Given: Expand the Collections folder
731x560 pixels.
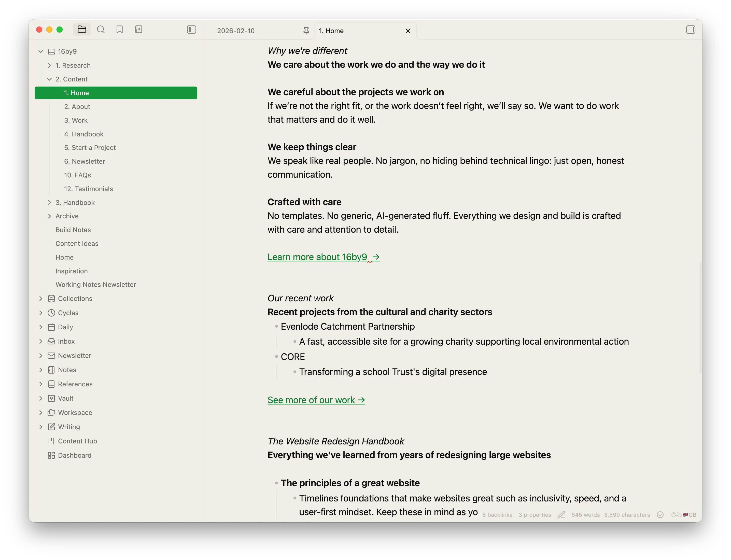Looking at the screenshot, I should [41, 299].
